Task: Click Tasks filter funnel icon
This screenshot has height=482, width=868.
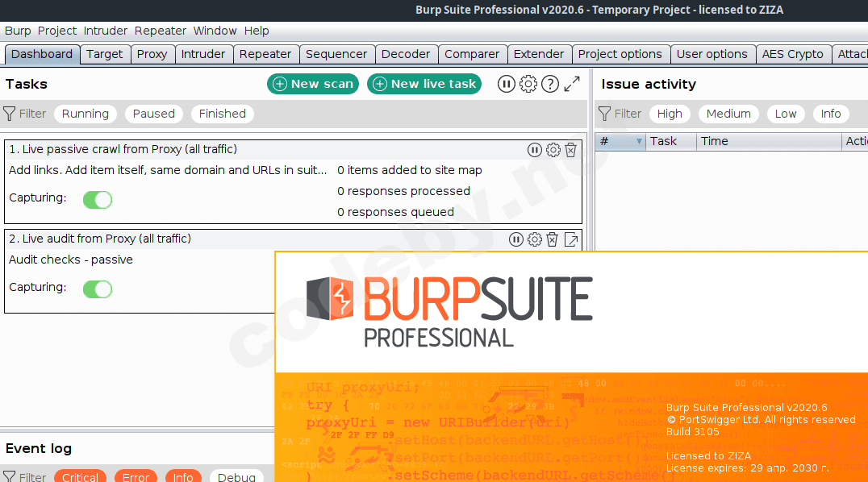Action: pos(10,114)
